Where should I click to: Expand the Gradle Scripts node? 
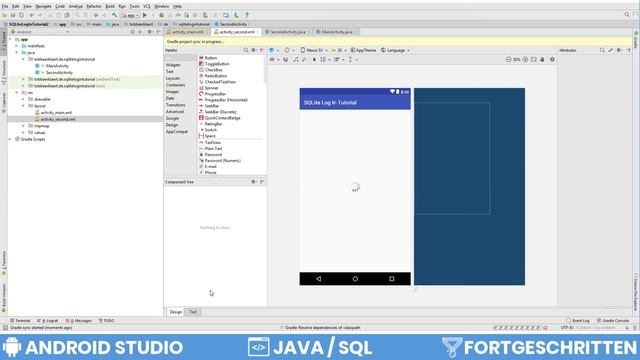pos(10,139)
